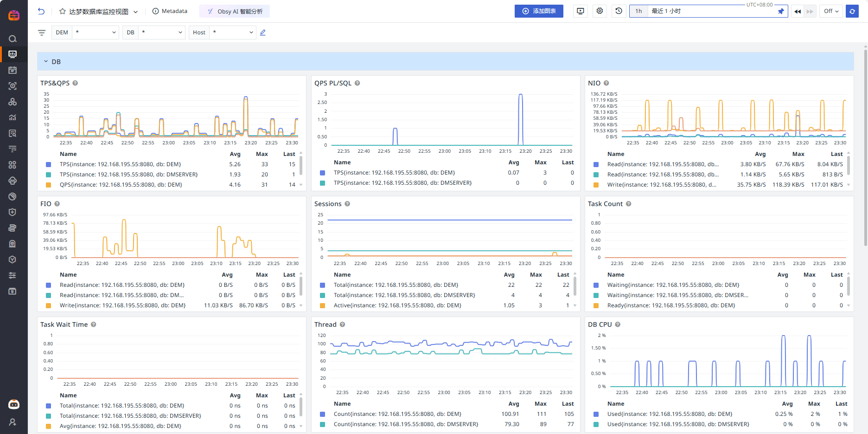Open the search icon in left sidebar
The width and height of the screenshot is (868, 434).
pyautogui.click(x=13, y=39)
